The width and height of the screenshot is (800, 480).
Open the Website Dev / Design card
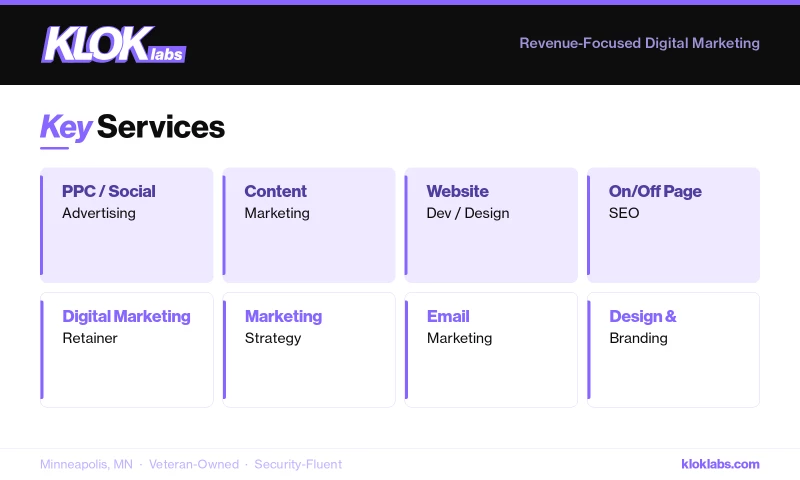click(491, 225)
